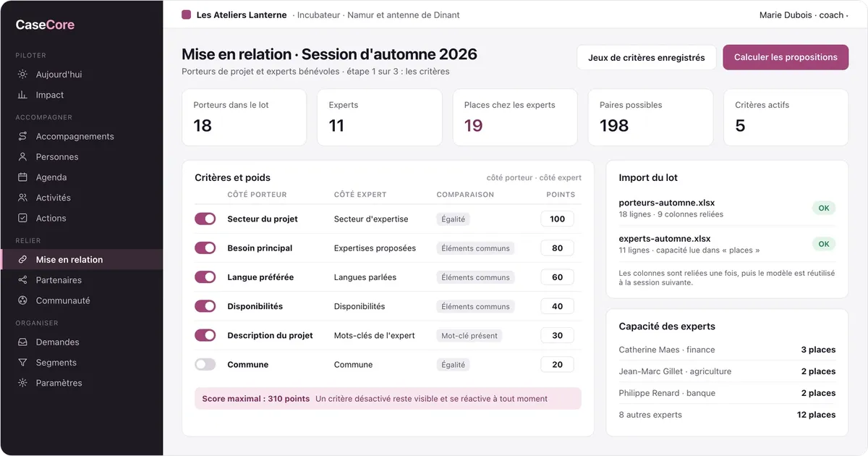Screen dimensions: 868x456
Task: Edit points field showing 100
Action: [x=557, y=219]
